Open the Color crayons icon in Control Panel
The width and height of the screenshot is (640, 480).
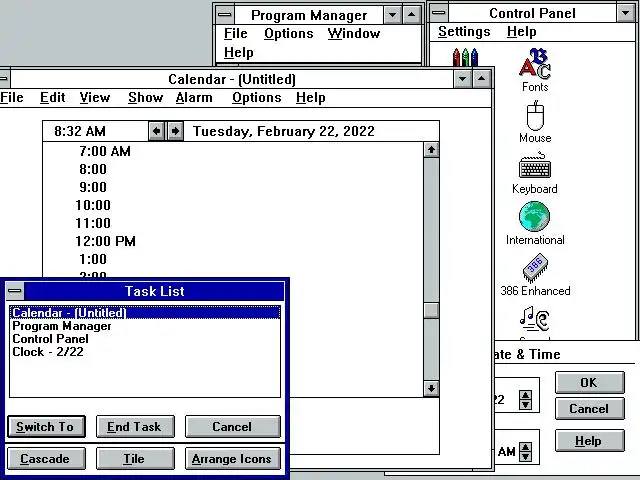[x=465, y=57]
